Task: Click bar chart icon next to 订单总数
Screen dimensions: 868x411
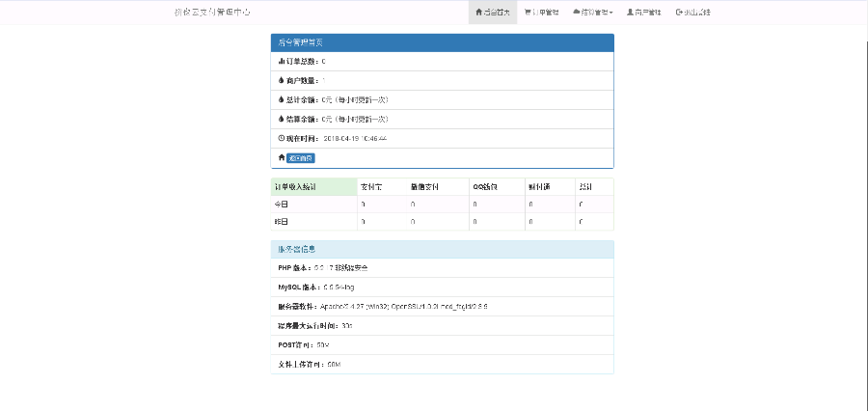Action: pos(282,62)
